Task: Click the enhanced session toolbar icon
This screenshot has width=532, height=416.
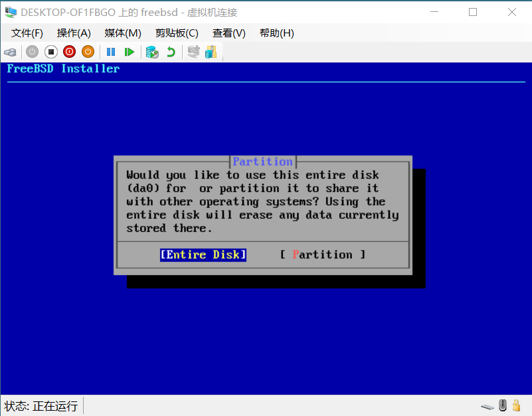Action: pos(194,52)
